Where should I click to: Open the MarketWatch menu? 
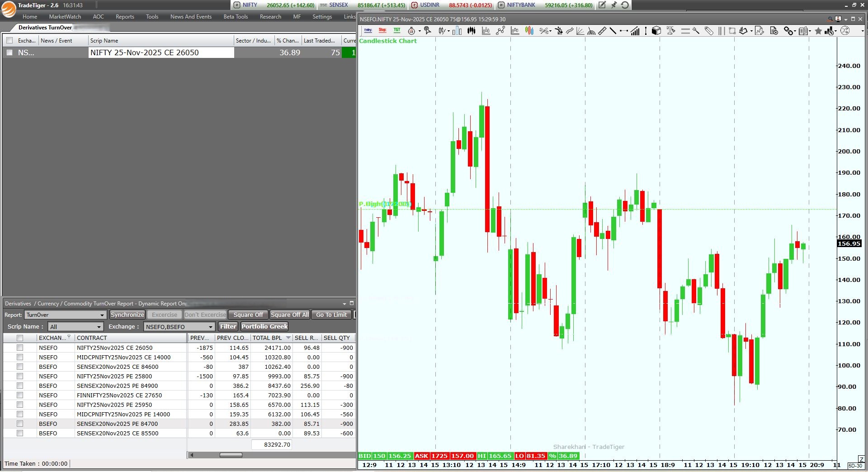click(65, 17)
